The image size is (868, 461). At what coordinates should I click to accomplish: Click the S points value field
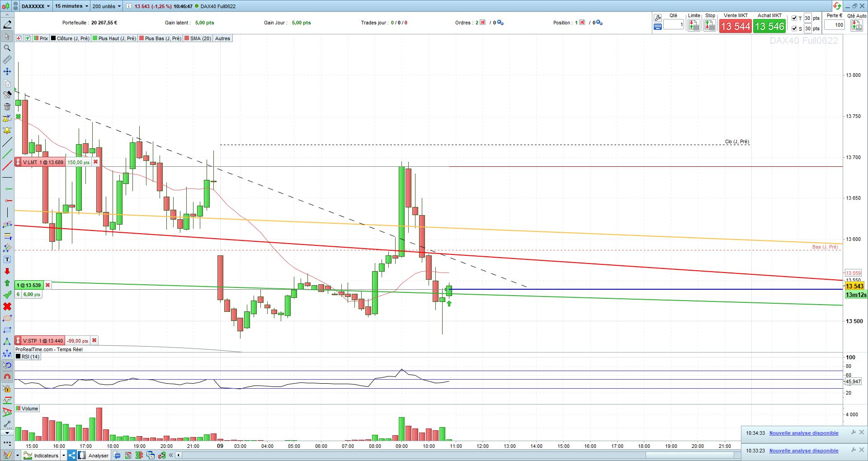(x=807, y=28)
